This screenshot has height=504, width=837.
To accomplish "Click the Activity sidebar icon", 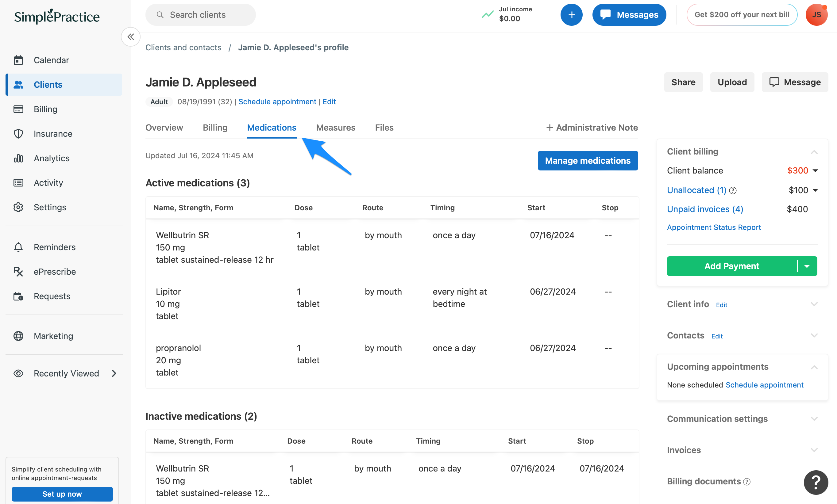I will pos(18,183).
